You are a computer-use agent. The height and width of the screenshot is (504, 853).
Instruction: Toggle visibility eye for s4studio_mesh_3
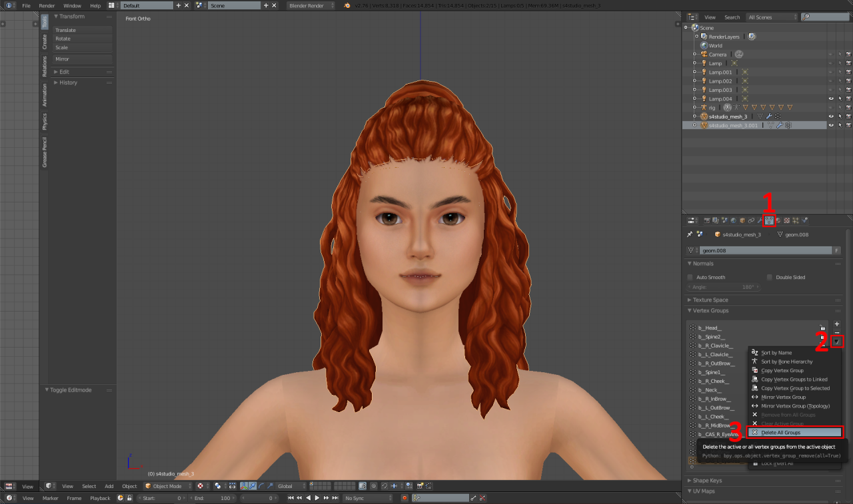[x=830, y=117]
